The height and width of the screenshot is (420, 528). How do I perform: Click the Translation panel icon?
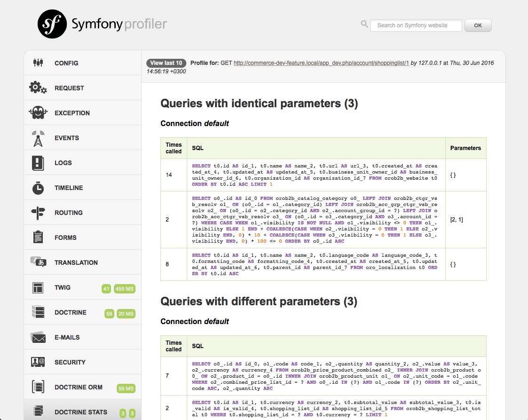tap(38, 262)
